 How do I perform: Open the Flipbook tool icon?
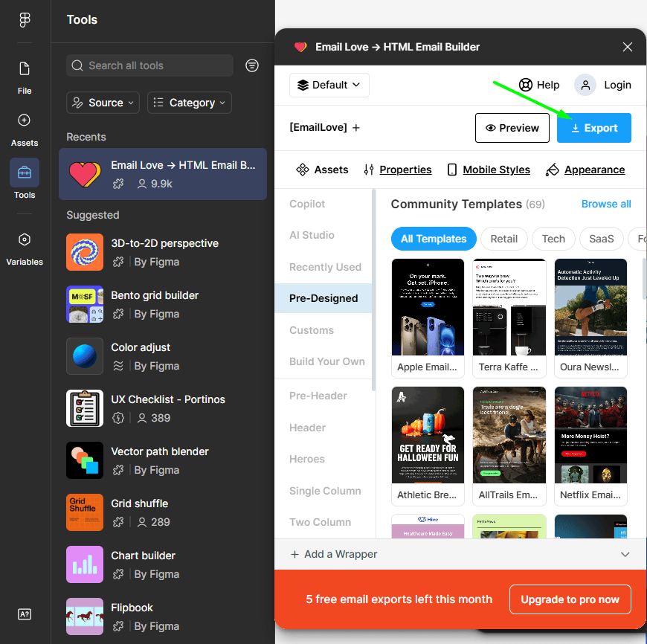pyautogui.click(x=85, y=616)
